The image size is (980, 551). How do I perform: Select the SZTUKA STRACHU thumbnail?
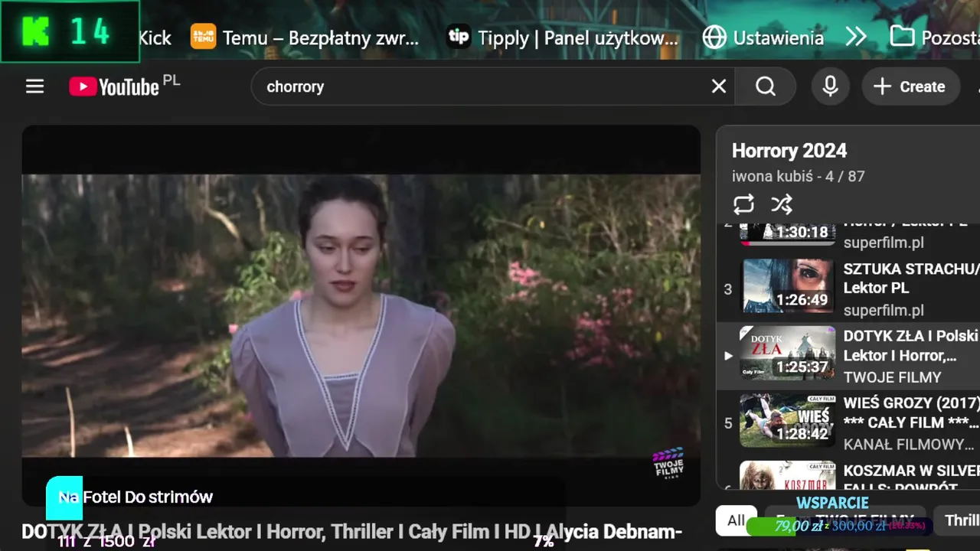tap(787, 286)
